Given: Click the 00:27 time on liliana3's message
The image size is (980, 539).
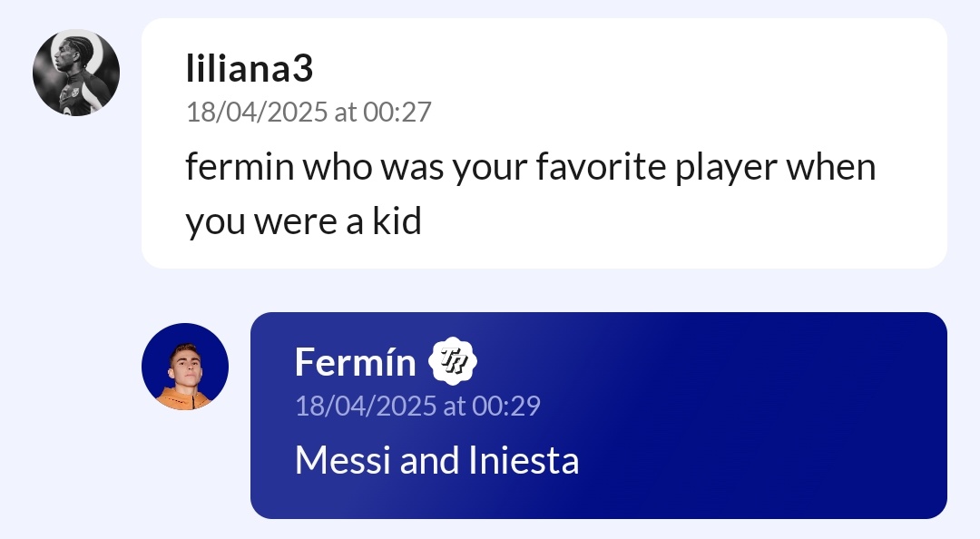Looking at the screenshot, I should click(397, 113).
